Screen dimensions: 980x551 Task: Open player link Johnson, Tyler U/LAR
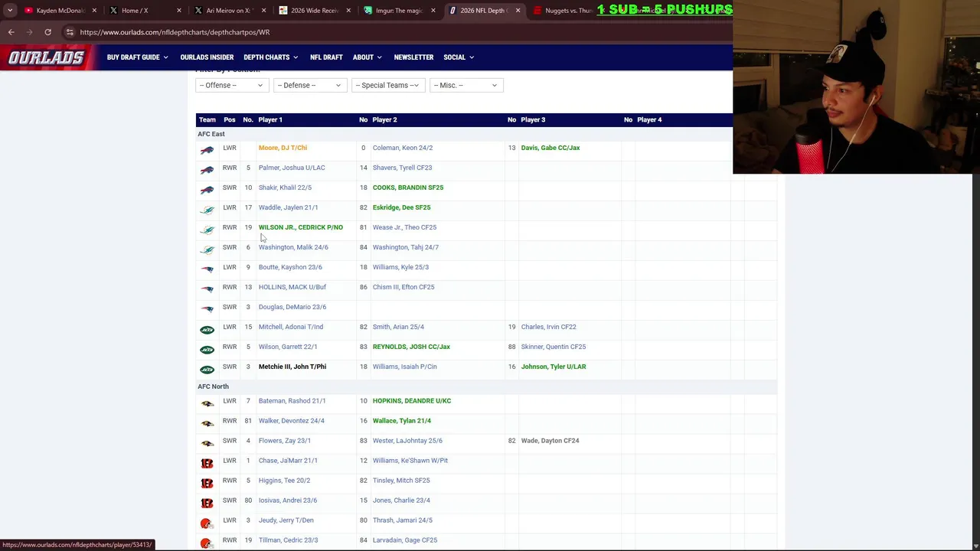554,367
